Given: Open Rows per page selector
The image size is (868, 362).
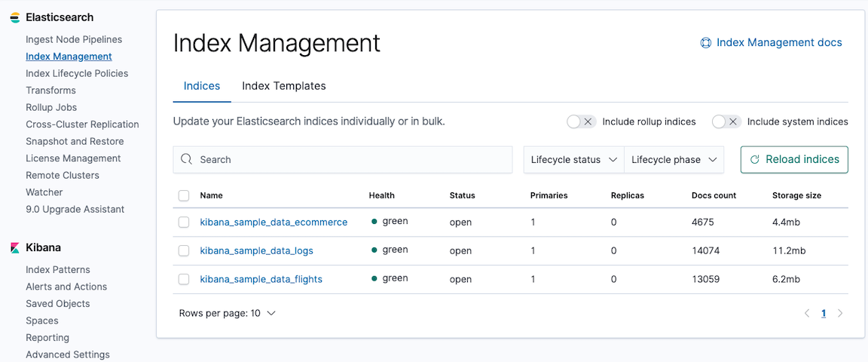Looking at the screenshot, I should pos(227,313).
